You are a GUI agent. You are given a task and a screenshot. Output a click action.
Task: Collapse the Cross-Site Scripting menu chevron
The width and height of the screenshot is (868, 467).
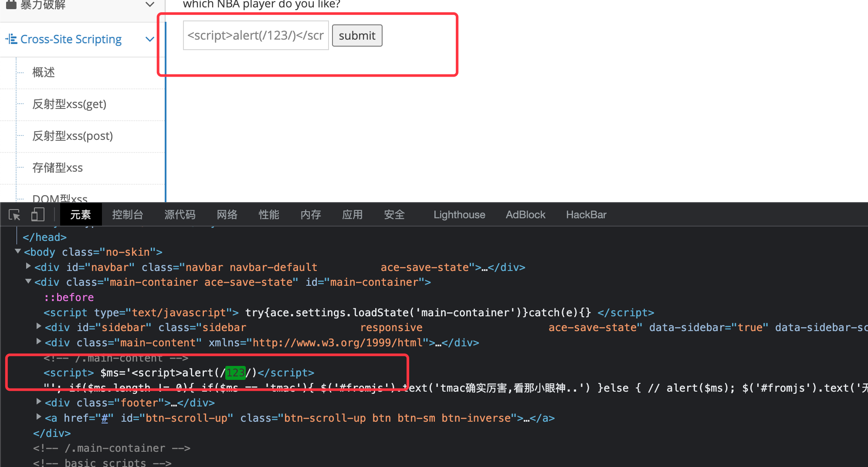(x=150, y=39)
